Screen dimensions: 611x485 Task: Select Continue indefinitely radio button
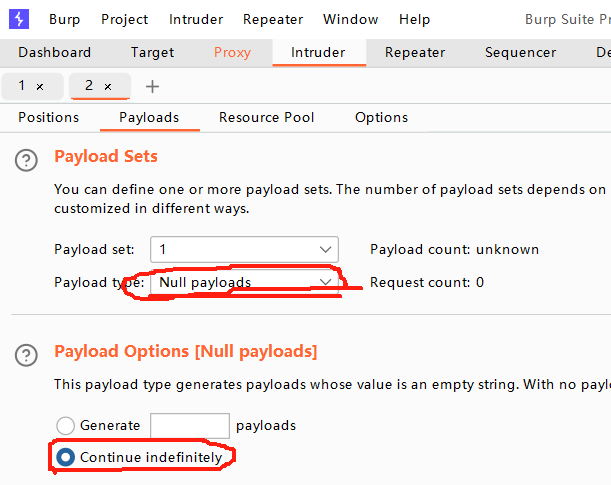[x=66, y=458]
